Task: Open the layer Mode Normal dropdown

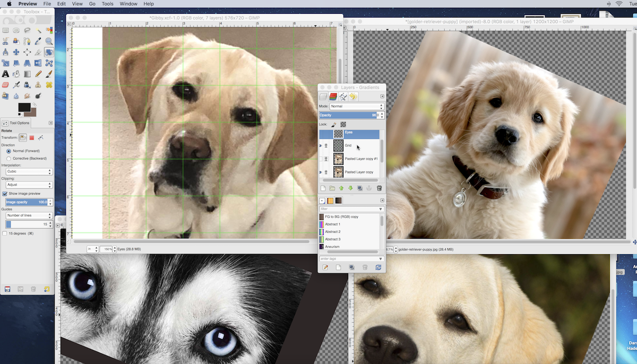Action: pyautogui.click(x=356, y=106)
